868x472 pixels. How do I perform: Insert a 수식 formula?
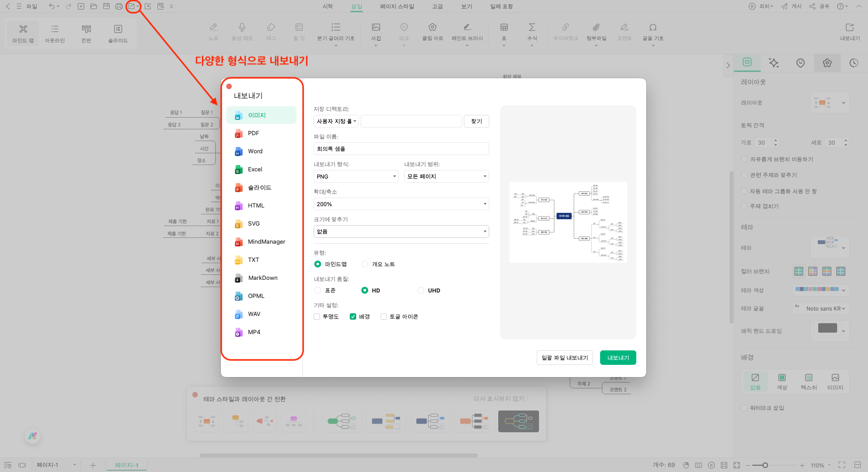tap(532, 32)
